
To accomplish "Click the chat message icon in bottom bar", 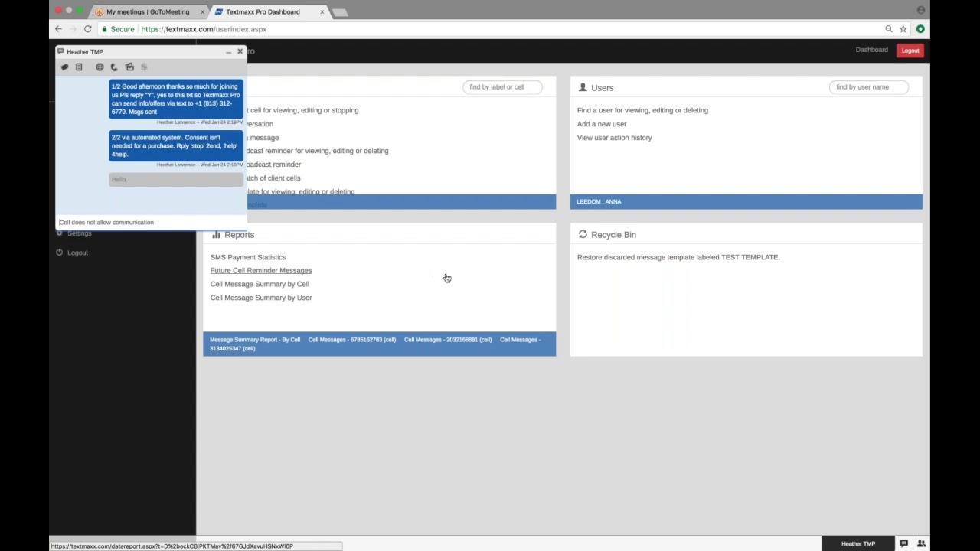I will tap(903, 543).
